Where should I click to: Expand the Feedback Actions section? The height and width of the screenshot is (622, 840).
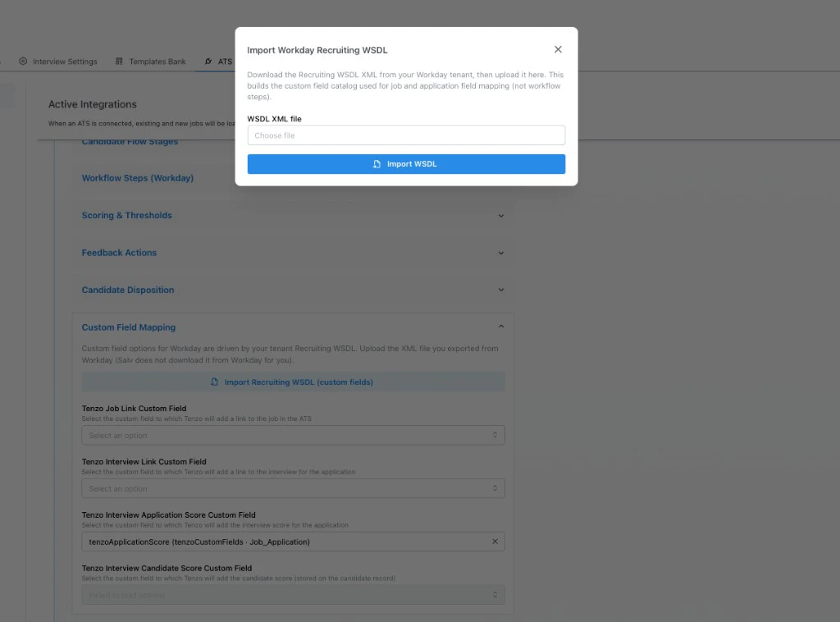click(293, 253)
